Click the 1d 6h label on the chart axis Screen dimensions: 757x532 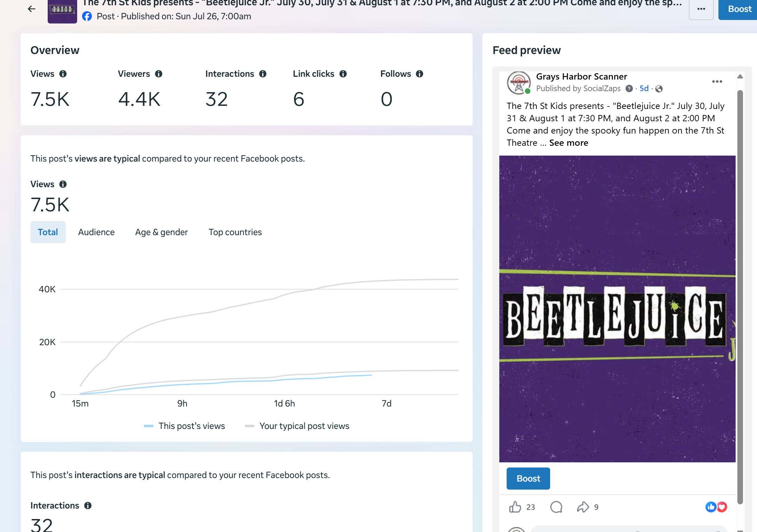[284, 404]
